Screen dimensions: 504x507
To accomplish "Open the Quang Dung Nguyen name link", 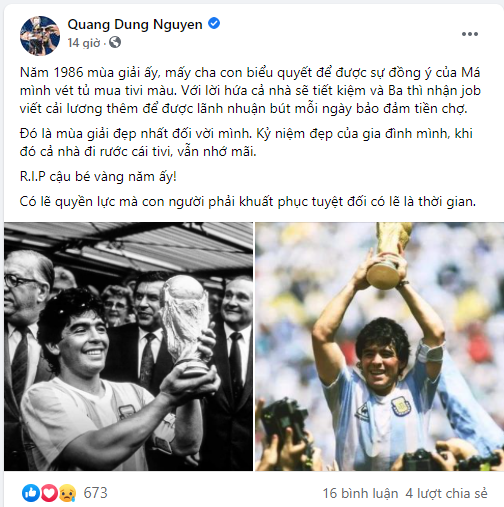I will point(135,24).
